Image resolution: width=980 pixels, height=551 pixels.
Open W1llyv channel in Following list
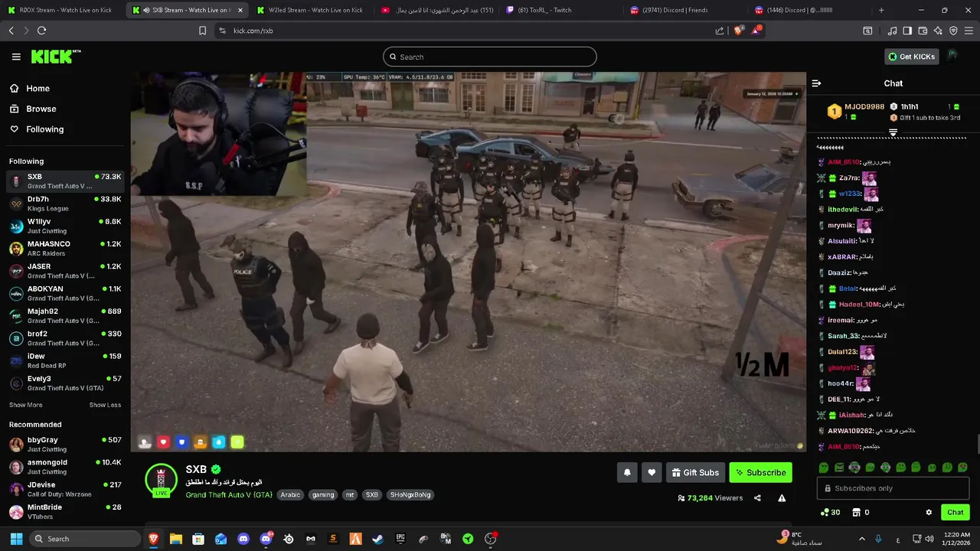(x=65, y=226)
